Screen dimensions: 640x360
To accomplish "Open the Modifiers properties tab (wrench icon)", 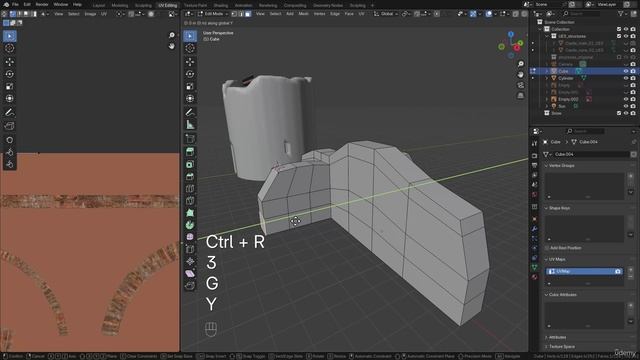I will tap(534, 229).
